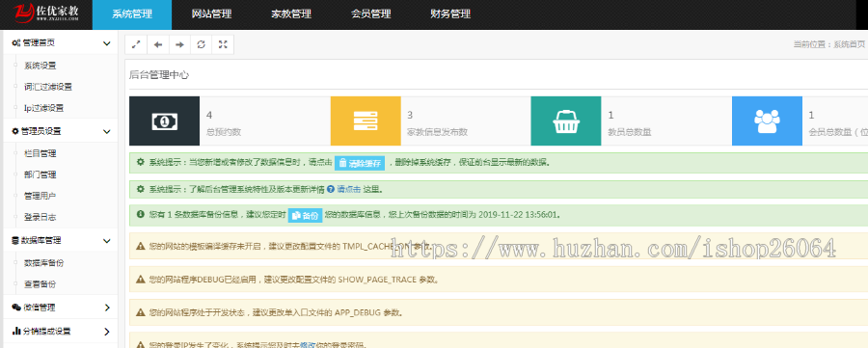Open the 财务管理 top tab

(x=450, y=14)
